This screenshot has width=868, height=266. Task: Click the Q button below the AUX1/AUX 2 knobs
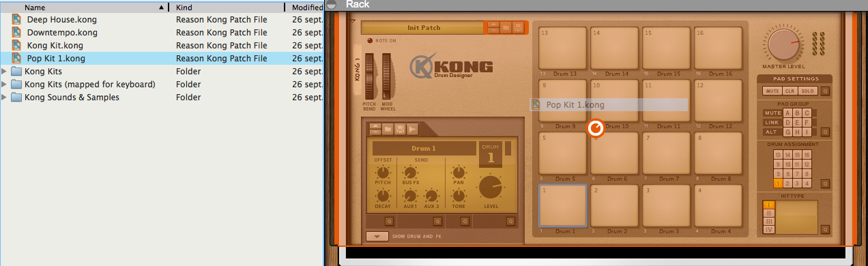pos(437,221)
